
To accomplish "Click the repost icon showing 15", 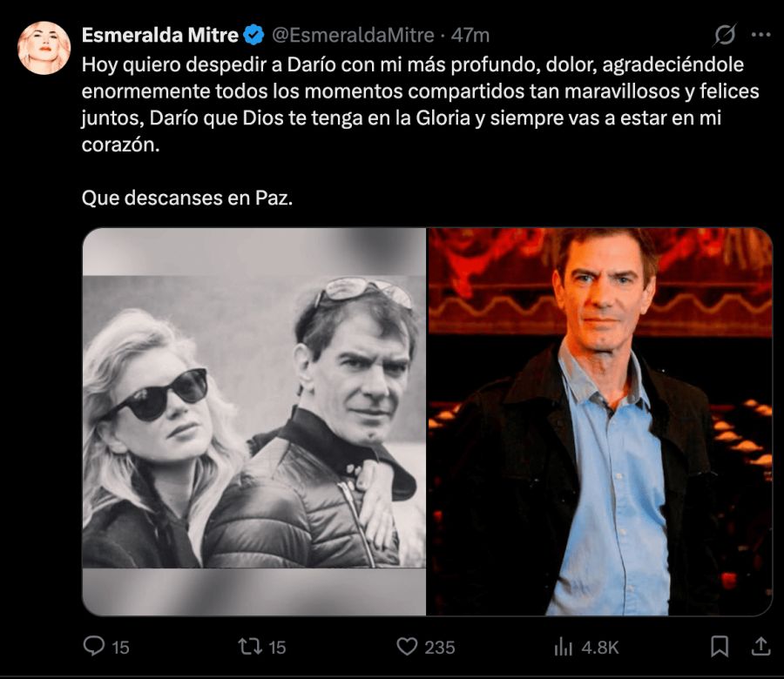I will (x=250, y=648).
